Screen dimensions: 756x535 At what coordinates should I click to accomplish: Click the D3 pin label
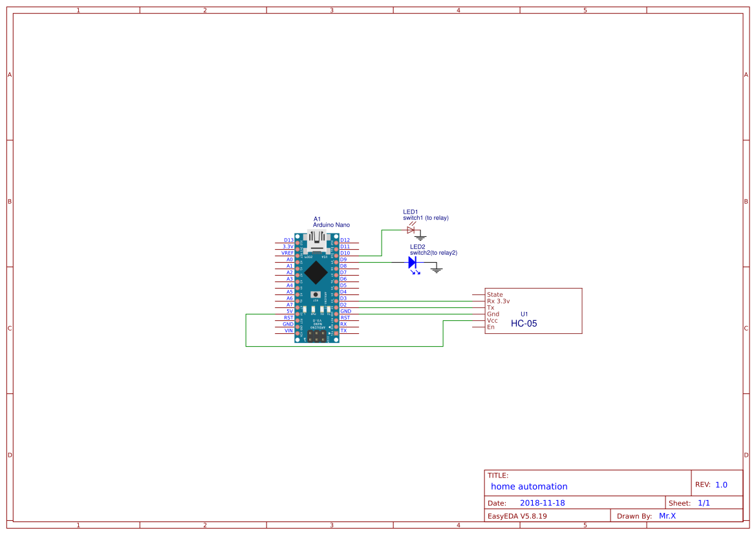[x=343, y=298]
